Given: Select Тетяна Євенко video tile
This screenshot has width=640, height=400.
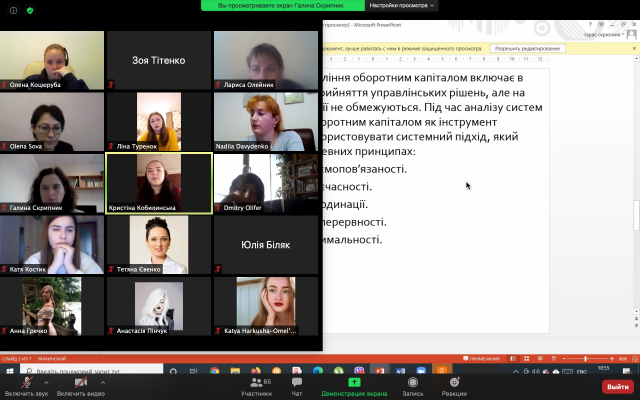Looking at the screenshot, I should pos(159,245).
